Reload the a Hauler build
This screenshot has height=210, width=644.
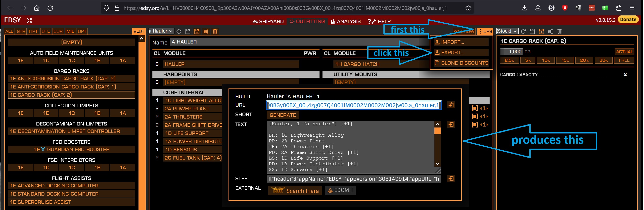179,32
